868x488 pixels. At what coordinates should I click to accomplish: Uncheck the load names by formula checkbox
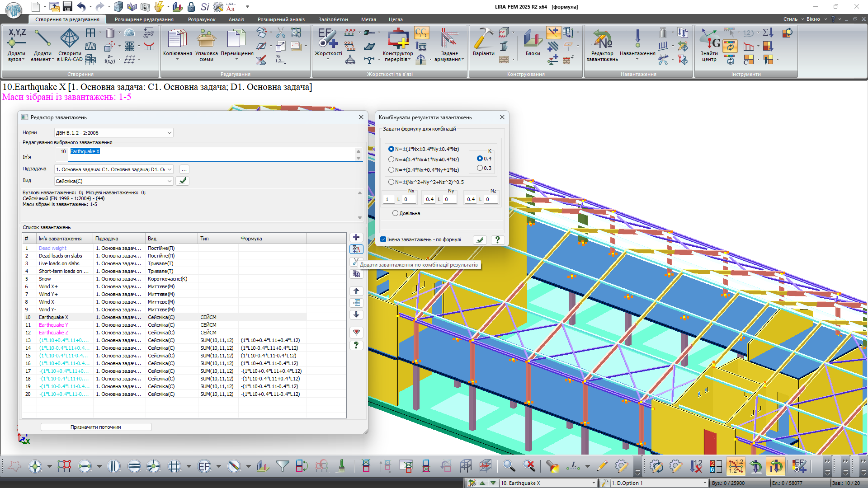point(383,240)
